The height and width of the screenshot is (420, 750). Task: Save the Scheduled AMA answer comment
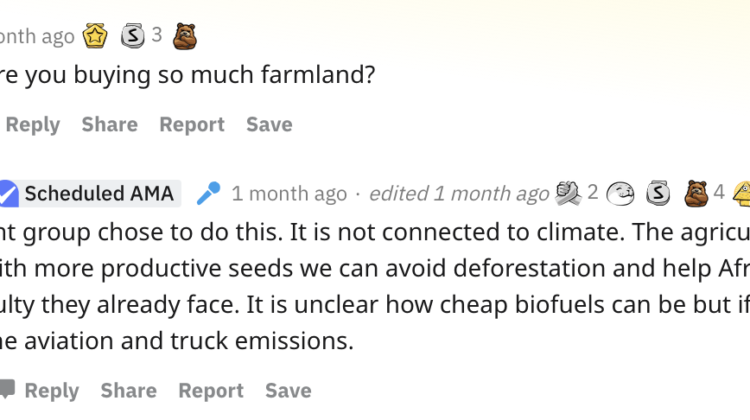(x=288, y=390)
